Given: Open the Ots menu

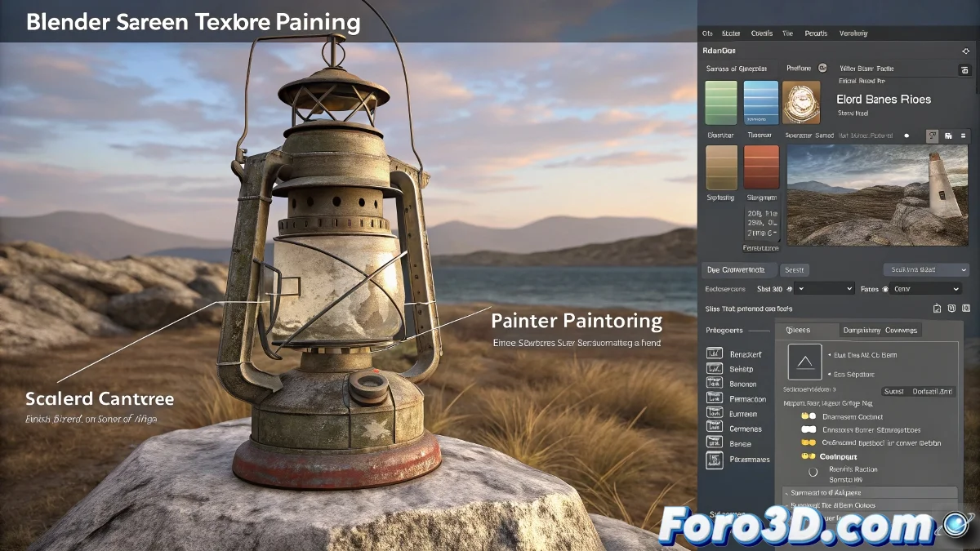Looking at the screenshot, I should [x=707, y=33].
